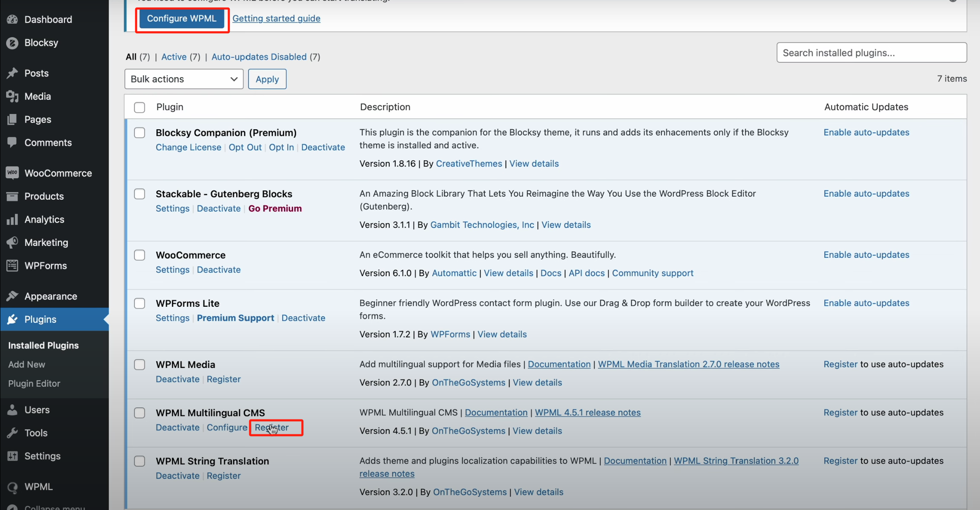Click the Search installed plugins field
The width and height of the screenshot is (980, 510).
tap(871, 53)
